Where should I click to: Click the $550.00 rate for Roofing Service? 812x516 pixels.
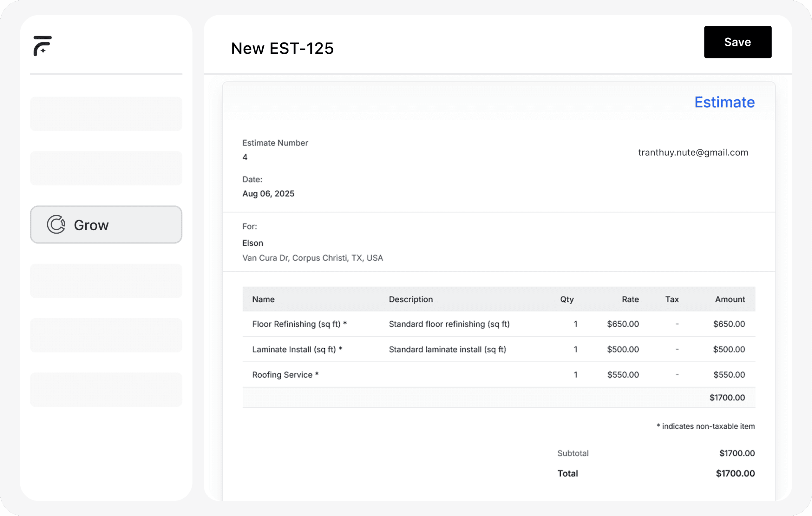tap(623, 375)
